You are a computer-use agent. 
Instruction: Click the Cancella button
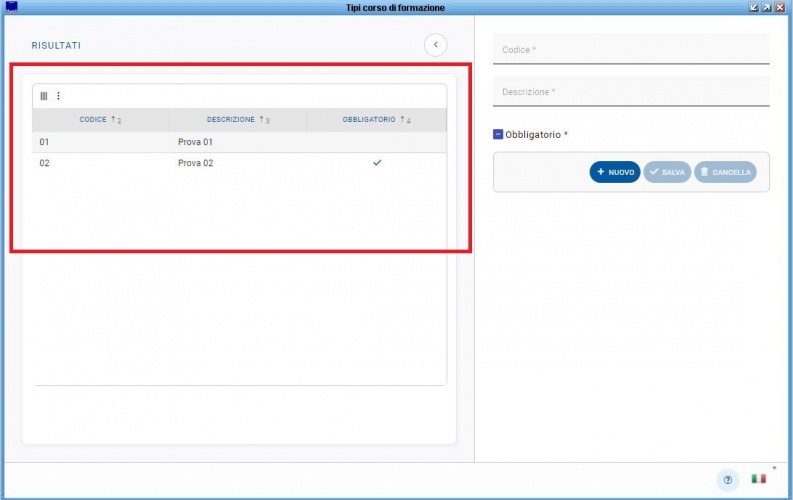point(725,172)
